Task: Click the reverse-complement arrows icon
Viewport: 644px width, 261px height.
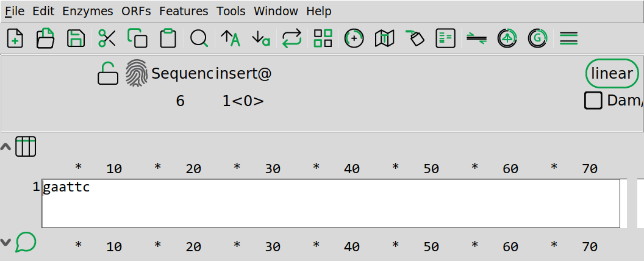Action: point(292,38)
